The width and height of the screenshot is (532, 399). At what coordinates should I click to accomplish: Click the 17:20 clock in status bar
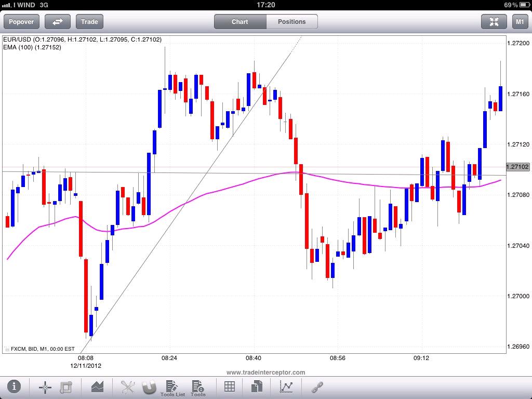[x=265, y=5]
